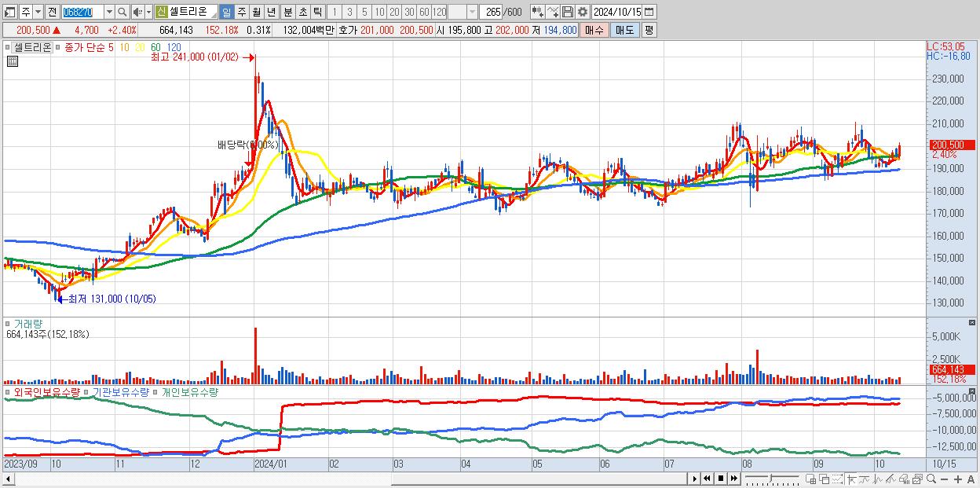Click the moving-average lines icon in the bottom toolbar
Screen dimensions: 980x488
pos(865,479)
